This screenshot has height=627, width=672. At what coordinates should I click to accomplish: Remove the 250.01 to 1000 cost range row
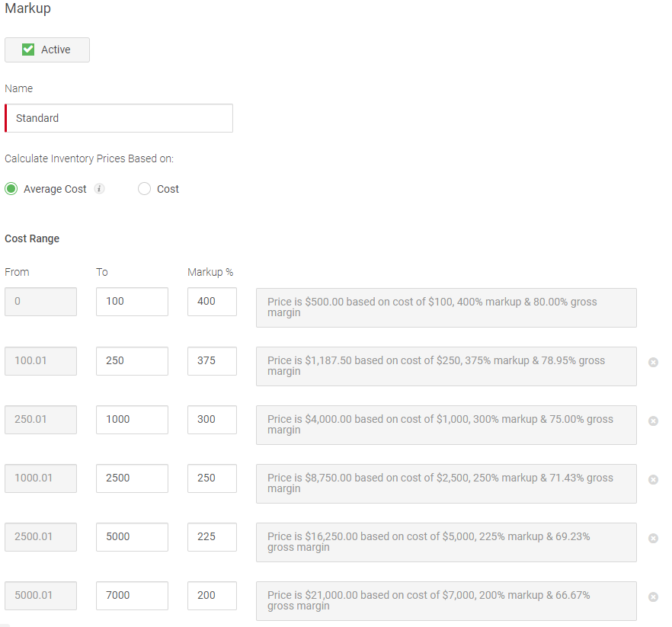click(653, 421)
